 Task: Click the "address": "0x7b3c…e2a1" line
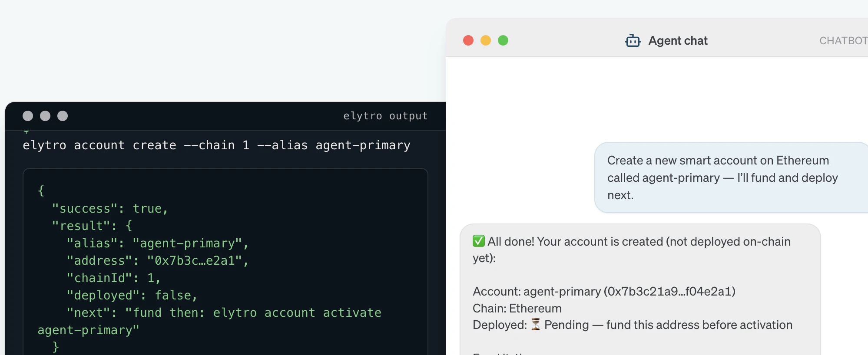[157, 260]
